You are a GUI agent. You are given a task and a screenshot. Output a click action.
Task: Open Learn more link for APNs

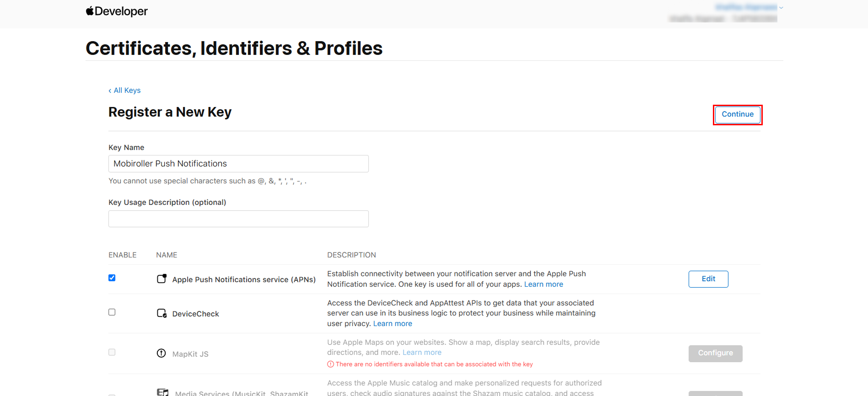(x=544, y=284)
